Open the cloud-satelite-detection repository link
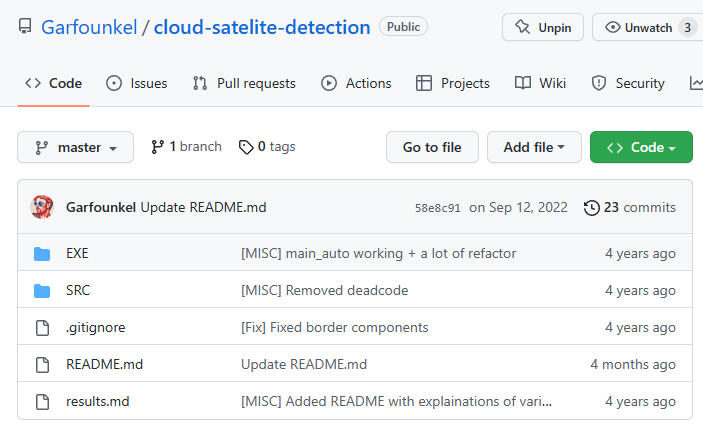Screen dimensions: 703x432 (262, 27)
